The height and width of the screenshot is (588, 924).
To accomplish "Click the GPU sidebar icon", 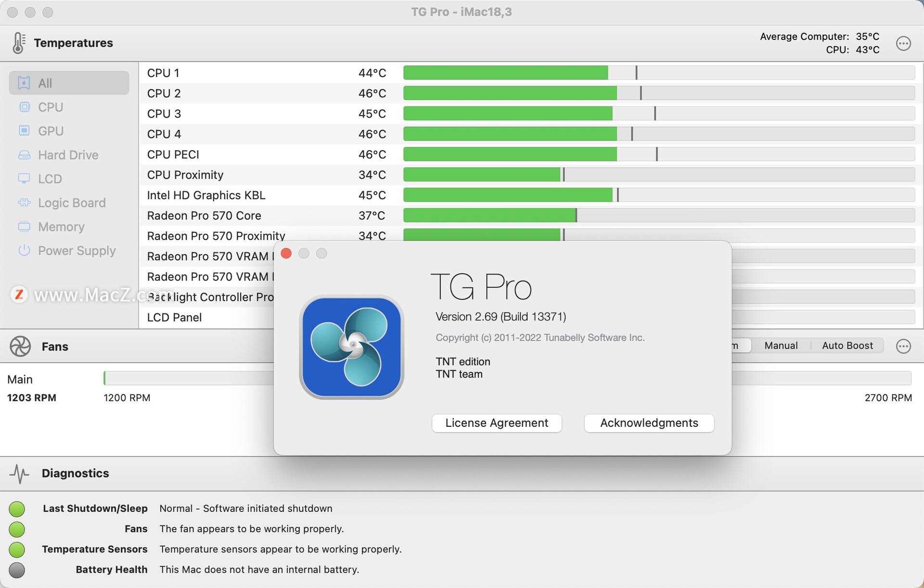I will coord(24,131).
